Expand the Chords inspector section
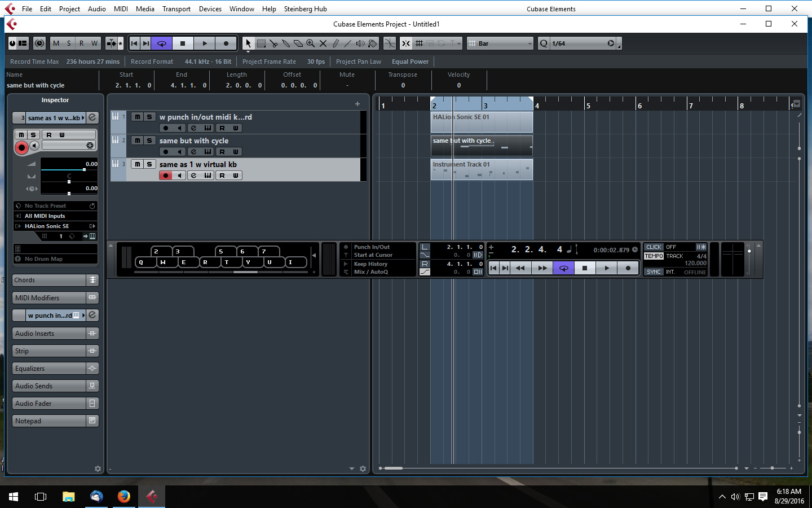 pos(55,280)
